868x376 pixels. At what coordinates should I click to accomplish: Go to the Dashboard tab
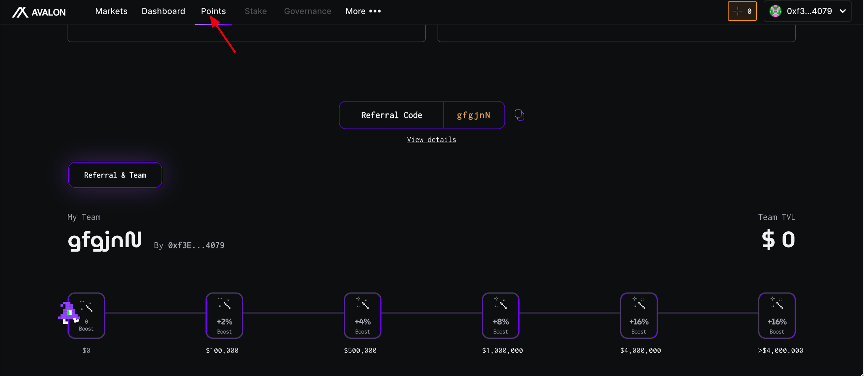coord(163,11)
